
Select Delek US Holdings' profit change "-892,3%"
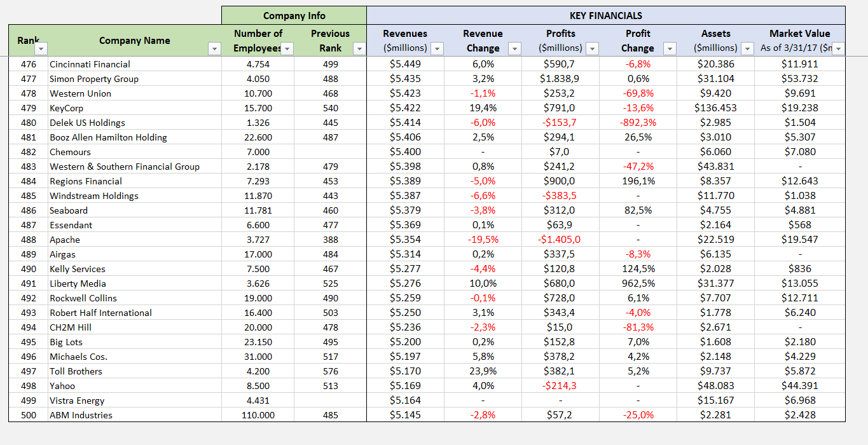coord(638,123)
